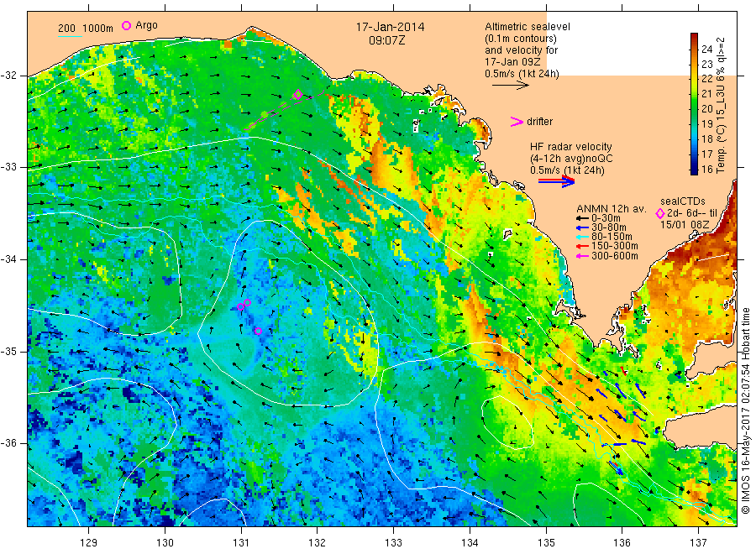This screenshot has height=554, width=756.
Task: Click the '300-600m' depth label
Action: (x=614, y=256)
